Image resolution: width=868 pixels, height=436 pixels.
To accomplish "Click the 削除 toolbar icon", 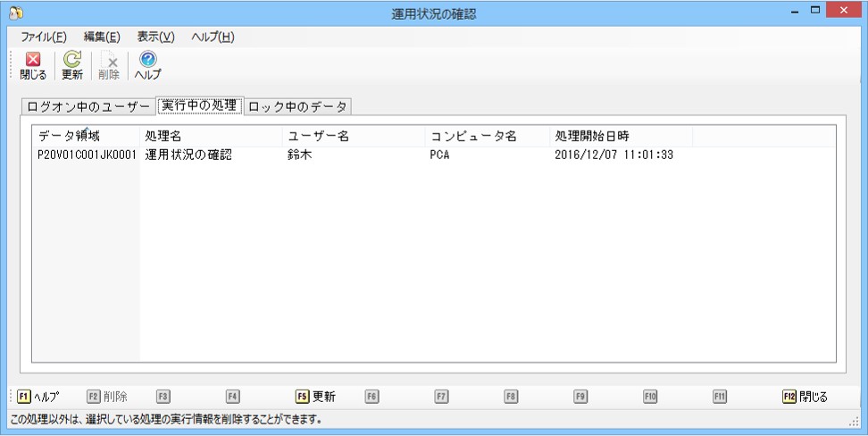I will 109,65.
